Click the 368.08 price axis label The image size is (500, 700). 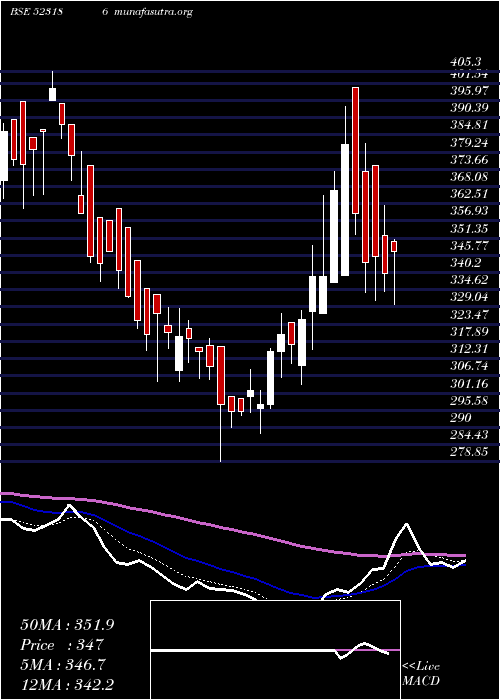[469, 177]
